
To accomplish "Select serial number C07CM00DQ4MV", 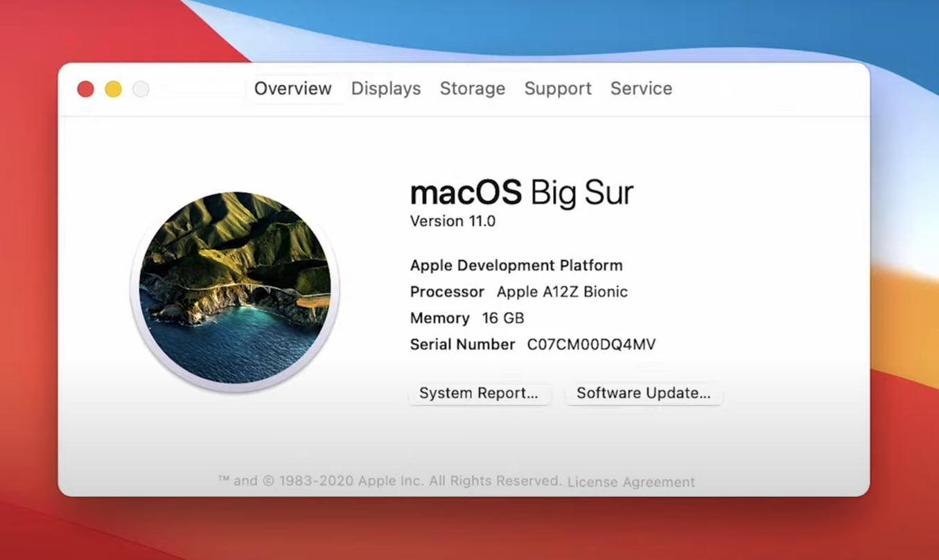I will click(591, 344).
